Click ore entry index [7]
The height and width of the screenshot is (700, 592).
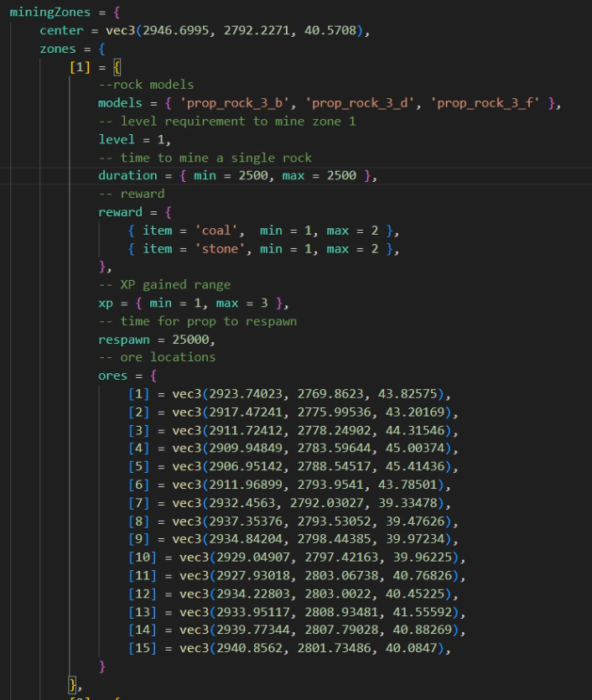139,502
